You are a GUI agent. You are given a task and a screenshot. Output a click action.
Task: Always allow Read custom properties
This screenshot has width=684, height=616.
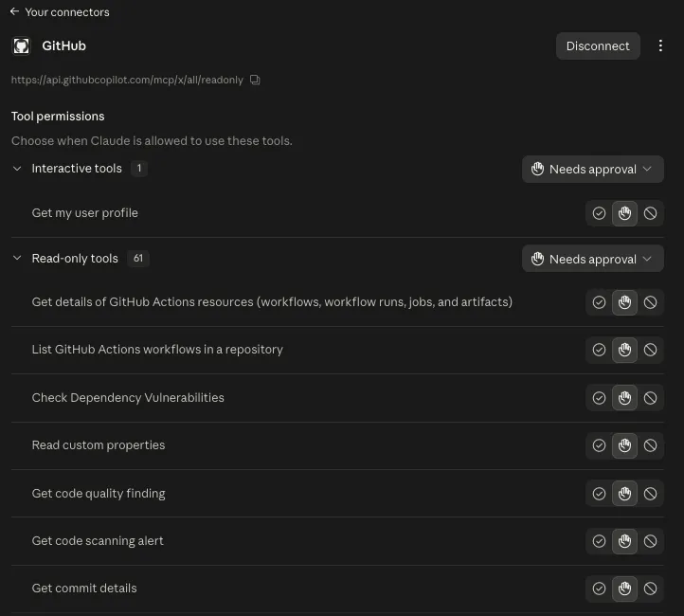pyautogui.click(x=599, y=445)
